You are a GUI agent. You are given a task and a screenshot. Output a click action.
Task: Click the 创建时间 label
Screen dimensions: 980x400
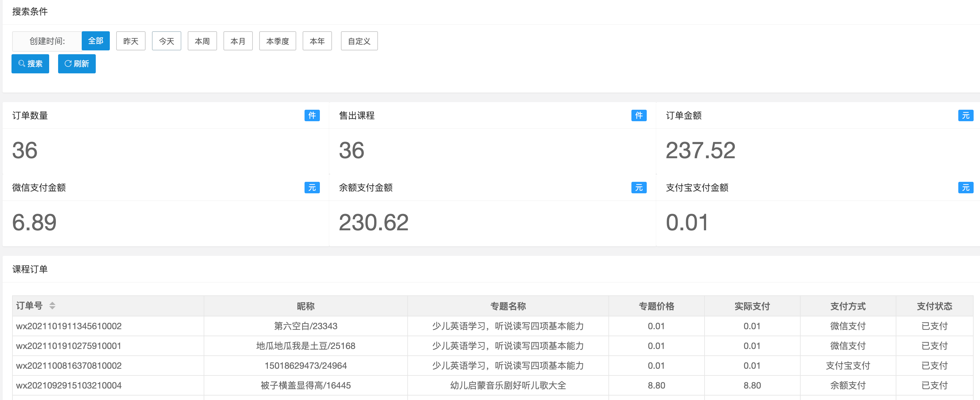click(47, 41)
